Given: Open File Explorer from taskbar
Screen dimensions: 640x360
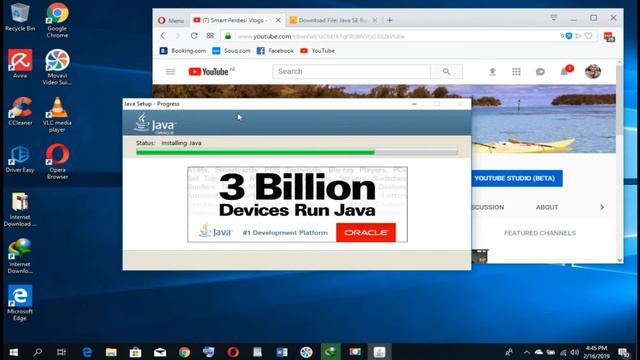Looking at the screenshot, I should click(111, 352).
